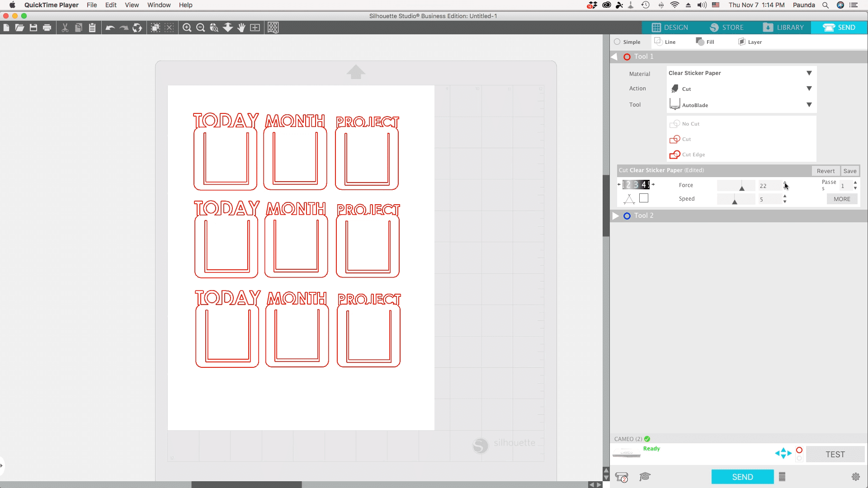Open the Material dropdown Clear Sticker Paper
The height and width of the screenshot is (488, 868).
pyautogui.click(x=740, y=73)
